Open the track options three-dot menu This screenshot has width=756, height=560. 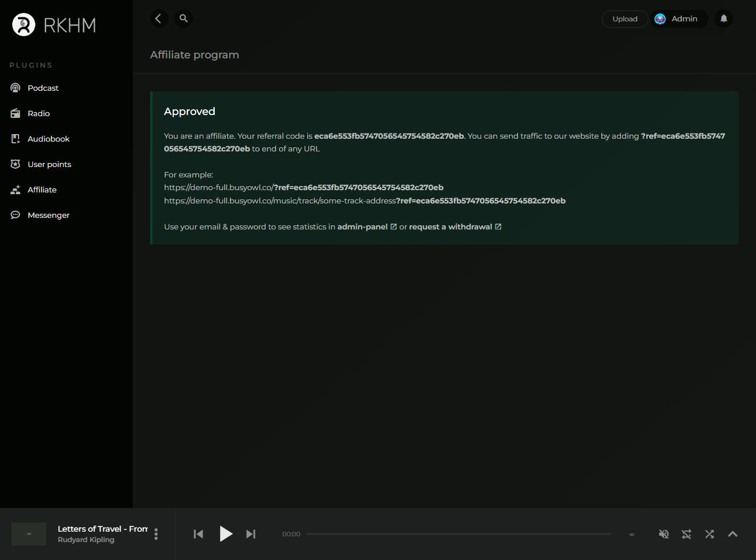156,534
